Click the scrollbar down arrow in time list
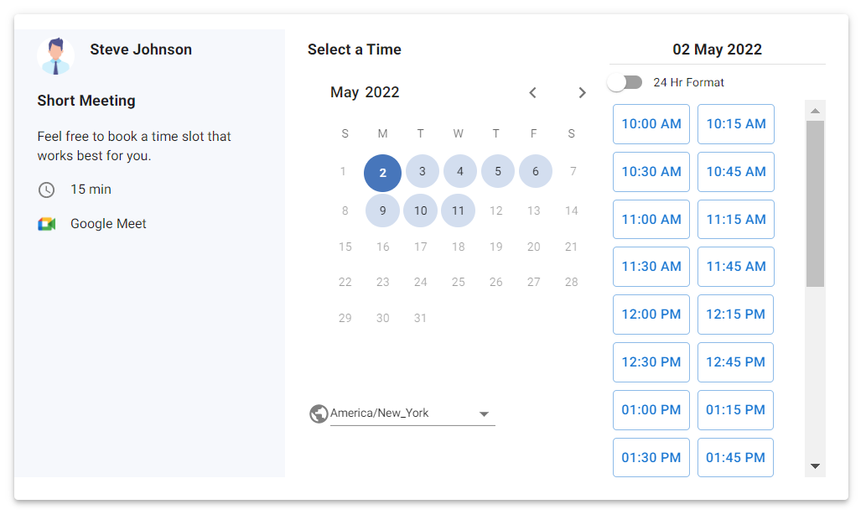This screenshot has height=520, width=866. click(x=815, y=466)
